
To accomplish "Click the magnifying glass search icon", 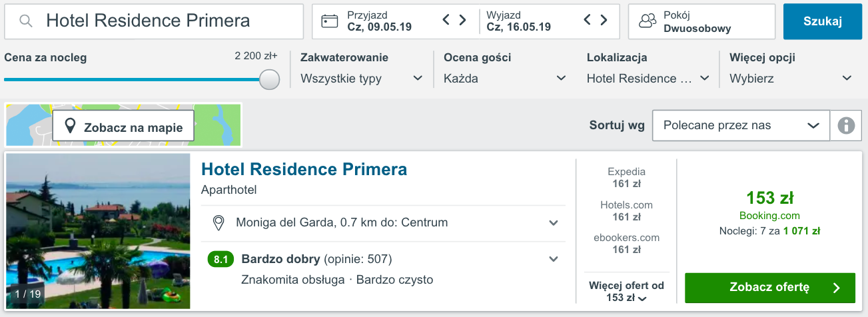I will click(x=26, y=21).
